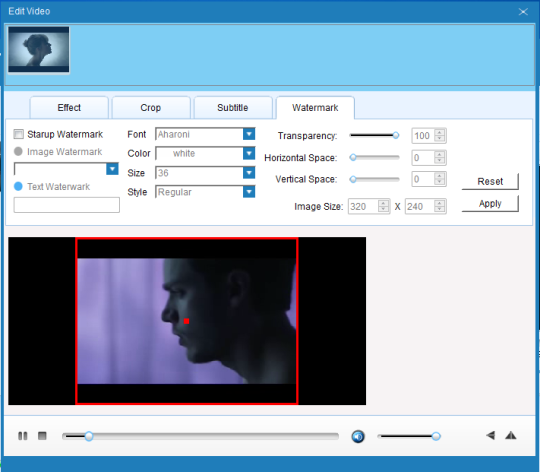Select the Watermark tab
This screenshot has height=472, width=540.
tap(315, 108)
